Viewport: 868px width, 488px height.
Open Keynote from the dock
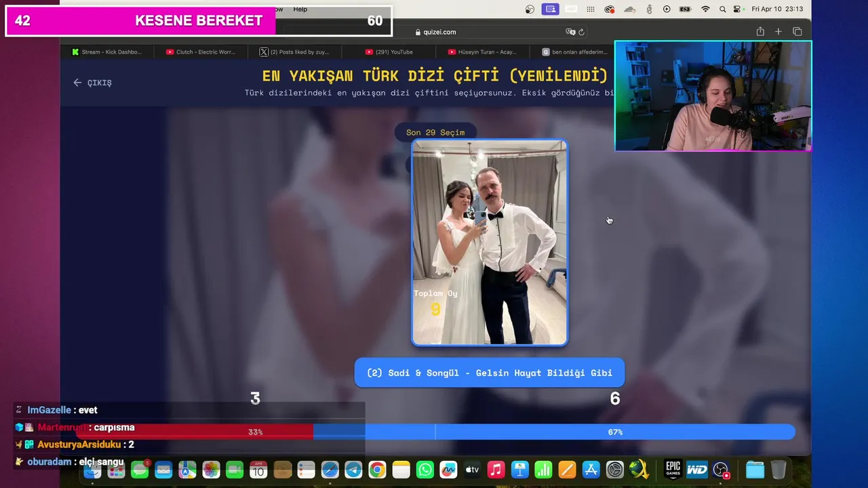click(x=519, y=469)
